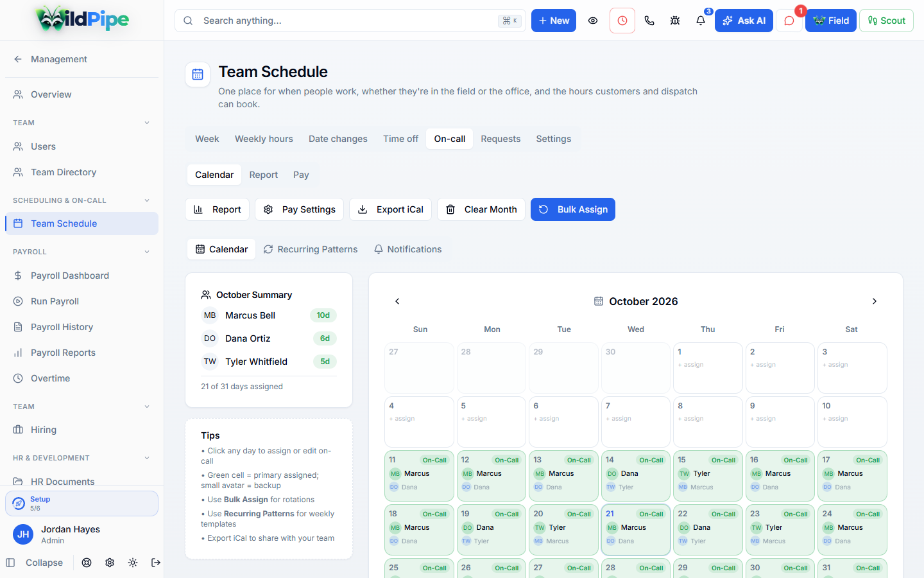Click the logout icon in sidebar footer

click(x=156, y=563)
